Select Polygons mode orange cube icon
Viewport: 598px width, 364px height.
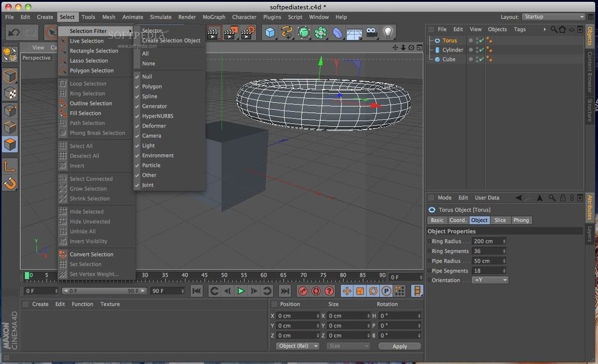(10, 145)
